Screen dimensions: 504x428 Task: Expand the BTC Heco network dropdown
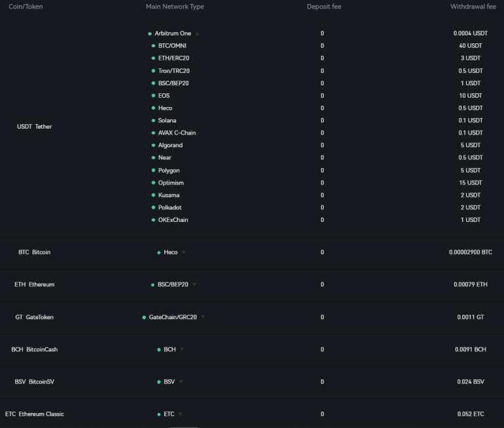tap(184, 253)
